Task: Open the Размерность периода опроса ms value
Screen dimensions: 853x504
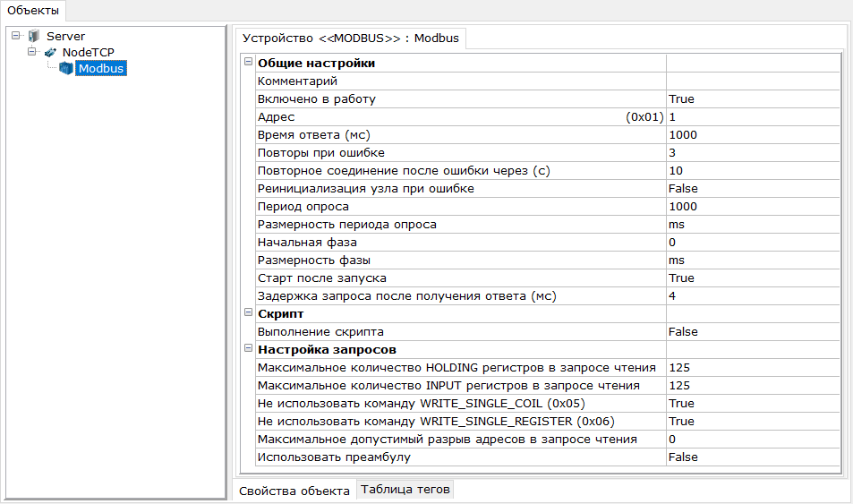Action: (752, 225)
